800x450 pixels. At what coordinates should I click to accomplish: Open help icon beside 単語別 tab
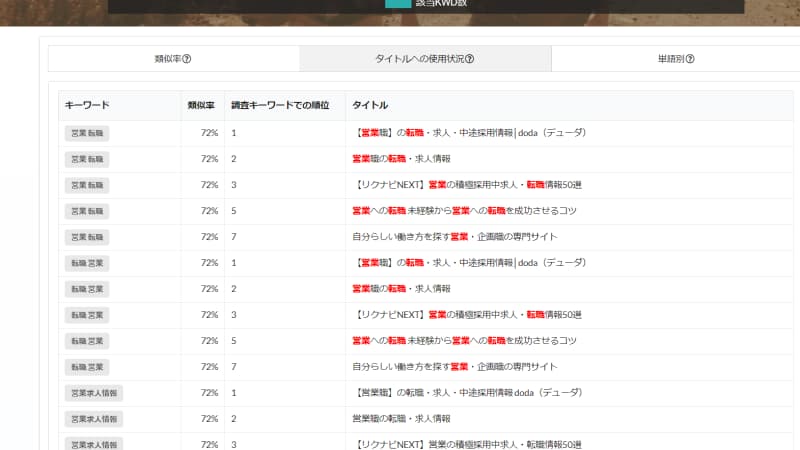coord(690,59)
